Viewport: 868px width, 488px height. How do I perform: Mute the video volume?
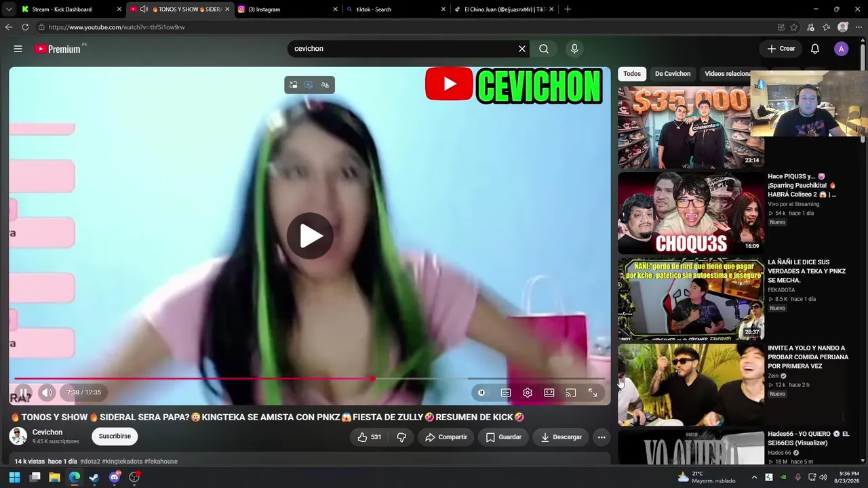47,392
